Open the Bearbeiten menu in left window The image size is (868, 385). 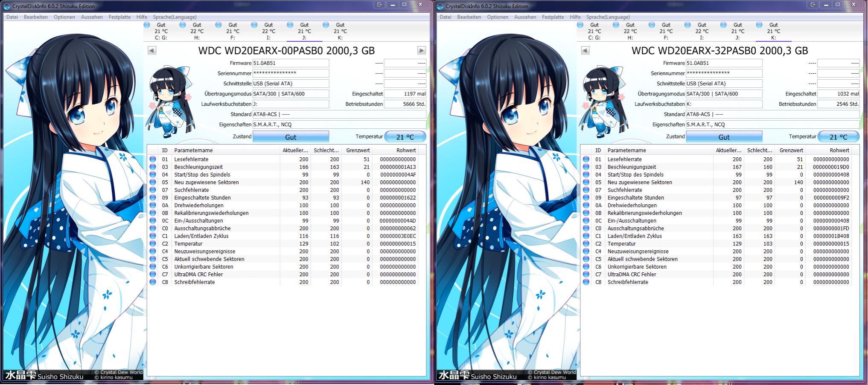point(36,17)
